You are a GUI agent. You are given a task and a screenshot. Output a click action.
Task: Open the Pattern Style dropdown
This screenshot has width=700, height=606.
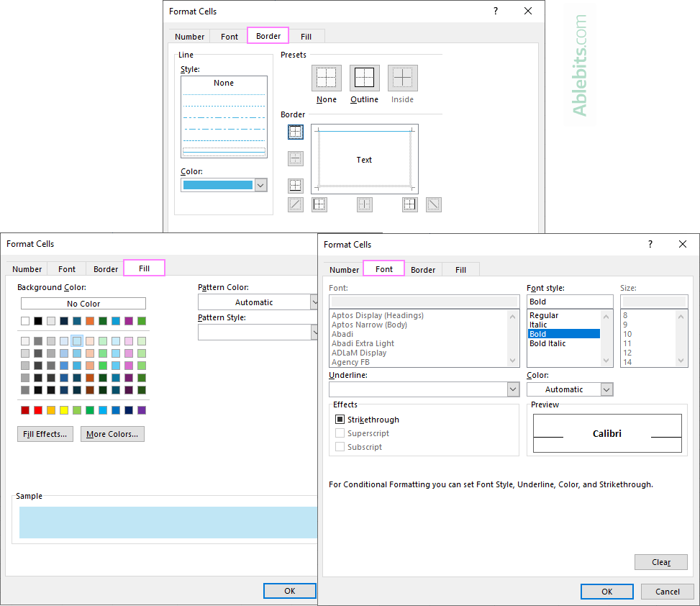312,332
